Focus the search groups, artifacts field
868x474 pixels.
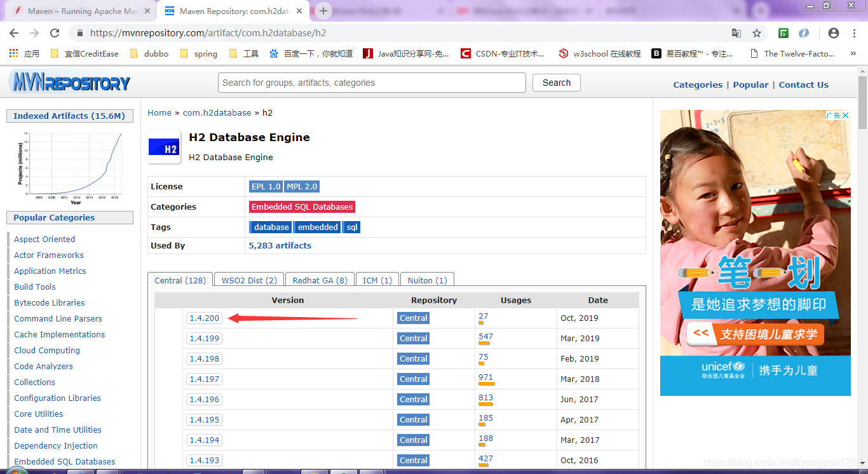(372, 83)
